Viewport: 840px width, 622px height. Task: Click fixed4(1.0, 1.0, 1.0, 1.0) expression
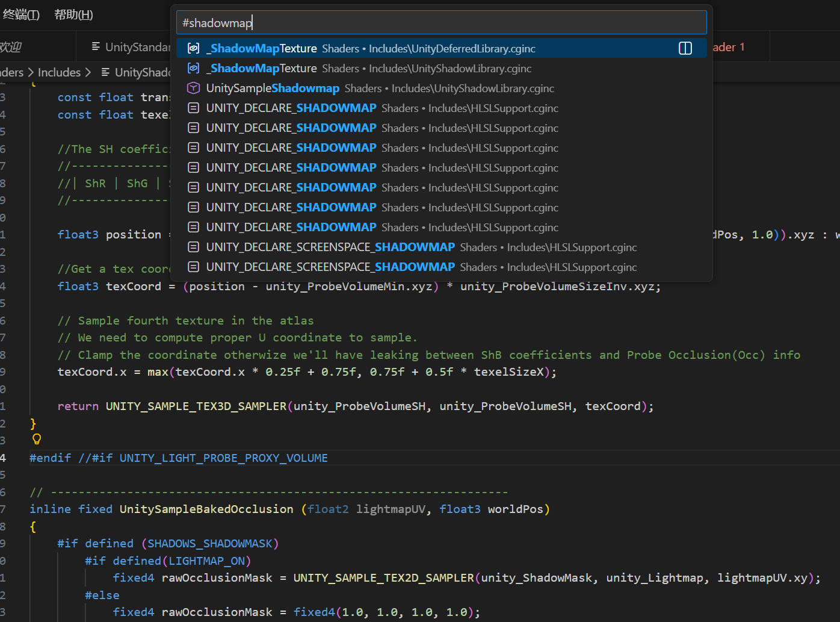click(383, 612)
